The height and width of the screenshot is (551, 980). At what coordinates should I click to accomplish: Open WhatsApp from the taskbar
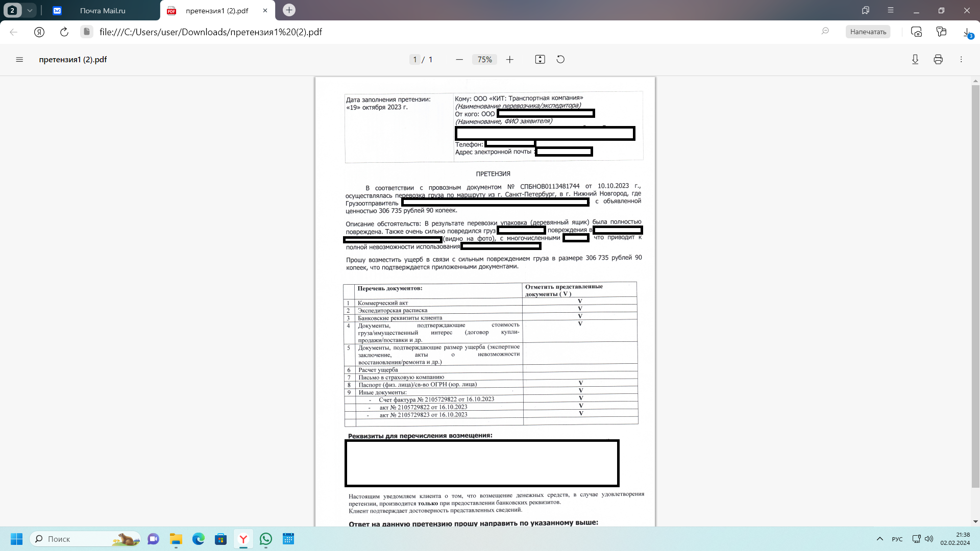click(266, 539)
